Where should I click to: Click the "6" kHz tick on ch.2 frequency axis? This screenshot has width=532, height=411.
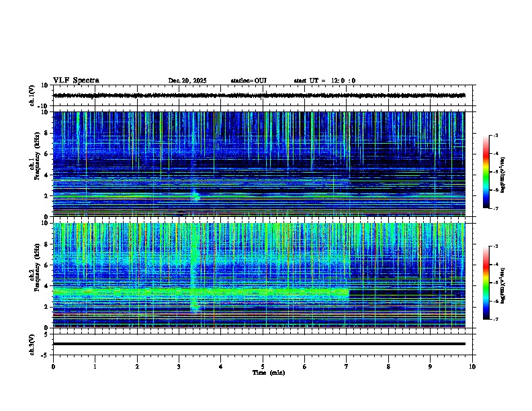47,265
